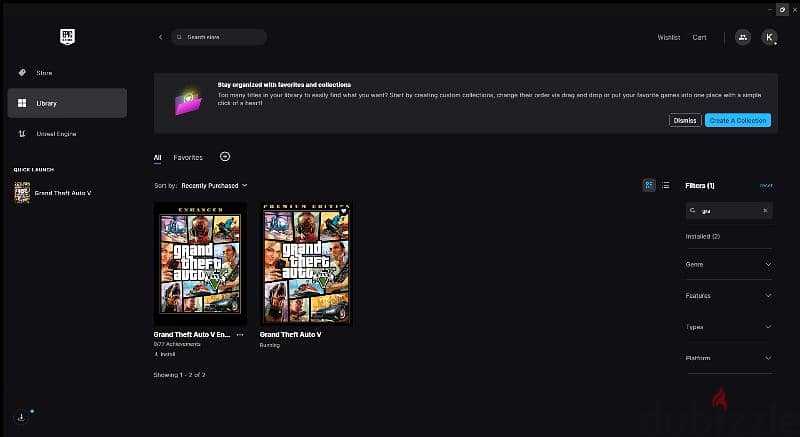Click the 0/77 Achievements text
The image size is (800, 437).
point(177,344)
